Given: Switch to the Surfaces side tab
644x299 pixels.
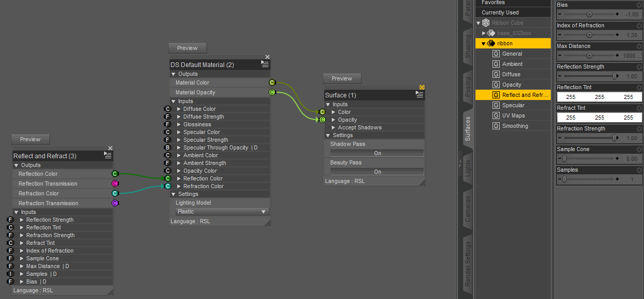Looking at the screenshot, I should 468,129.
